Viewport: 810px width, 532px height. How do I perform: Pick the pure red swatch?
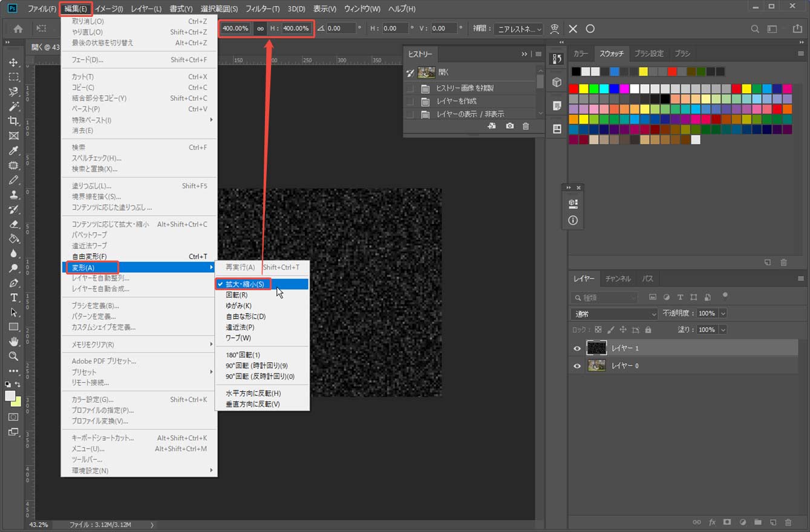[573, 89]
